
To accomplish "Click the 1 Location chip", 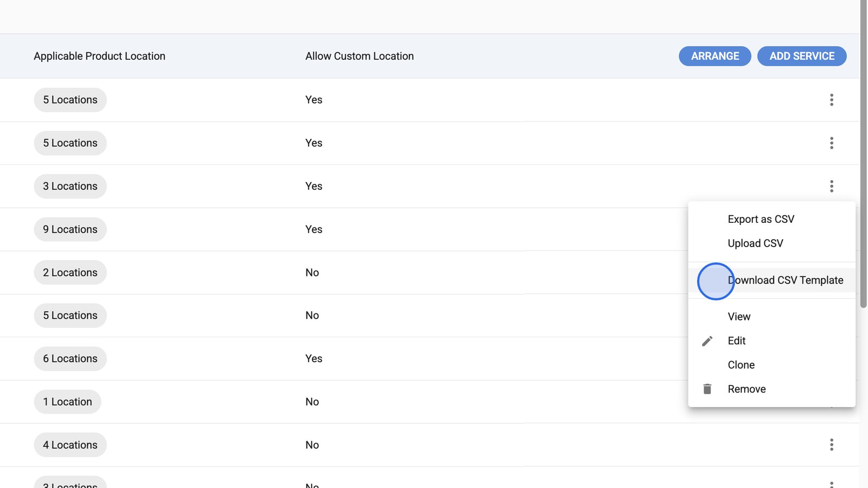I will (67, 402).
